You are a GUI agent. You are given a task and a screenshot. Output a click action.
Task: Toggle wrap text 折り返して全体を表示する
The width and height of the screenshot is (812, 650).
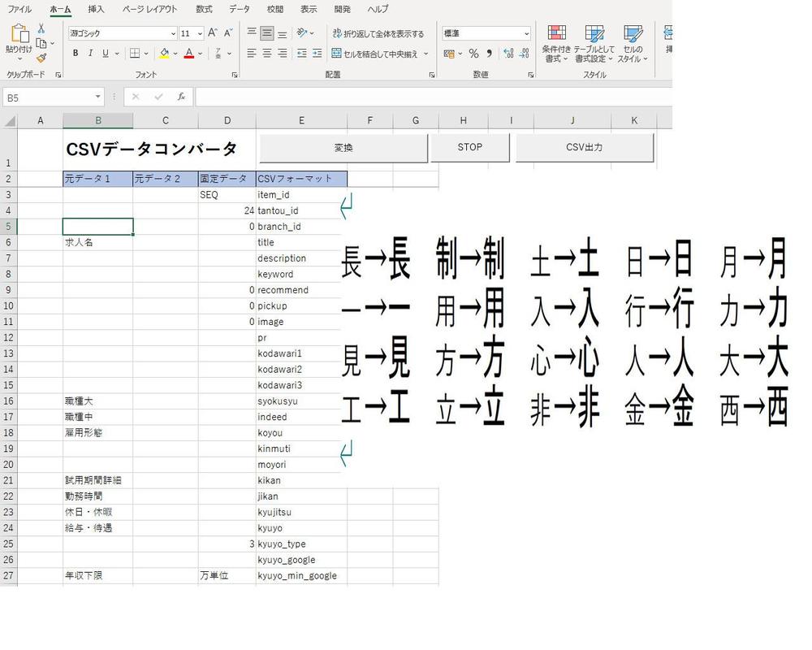tap(378, 33)
